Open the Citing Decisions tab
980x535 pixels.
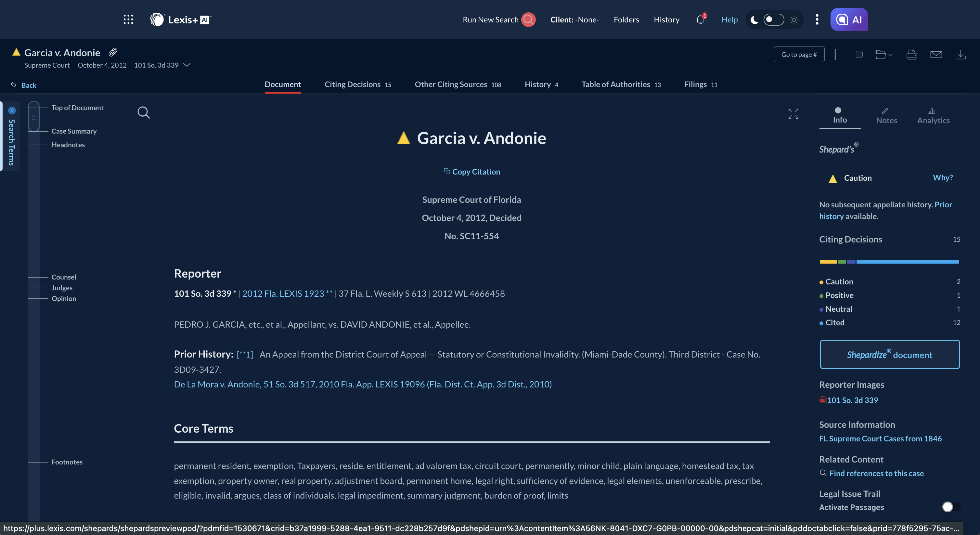358,85
